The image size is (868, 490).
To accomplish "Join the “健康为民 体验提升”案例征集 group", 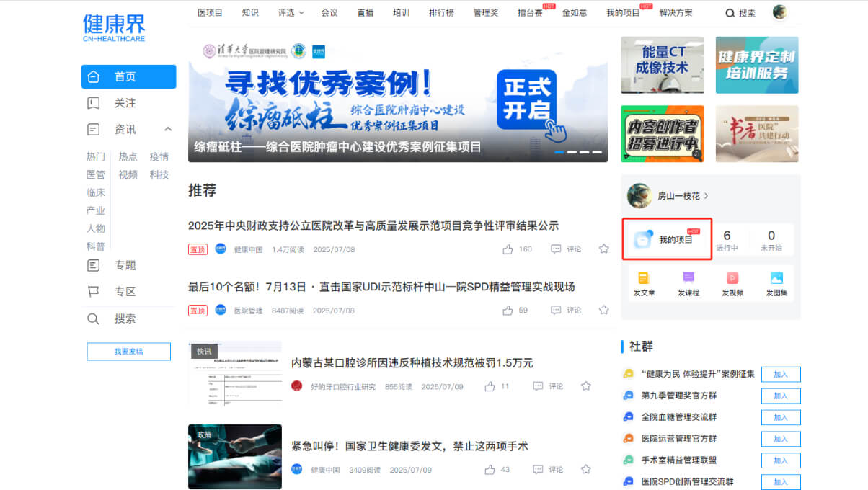I will click(781, 375).
